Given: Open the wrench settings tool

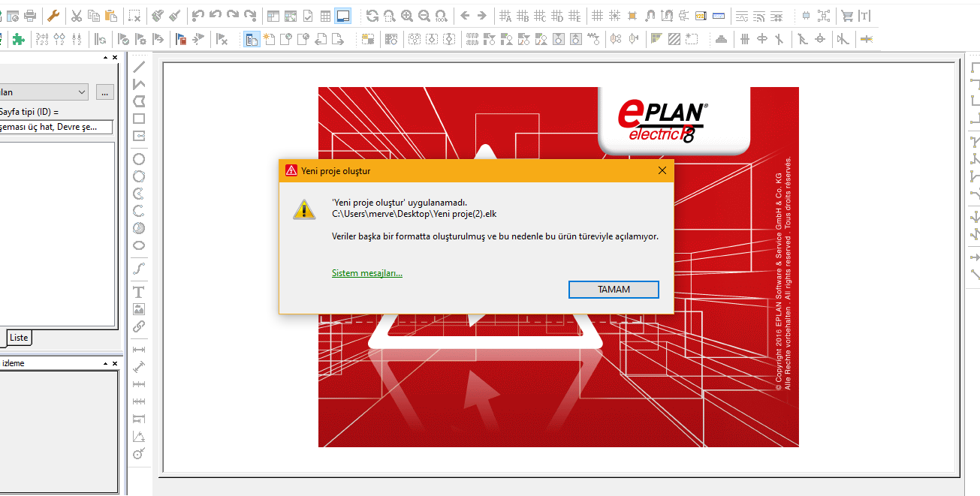Looking at the screenshot, I should 53,15.
